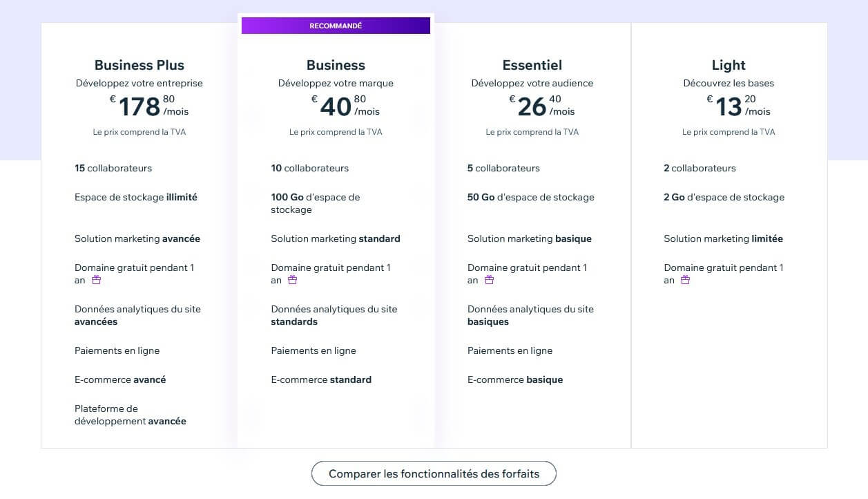Choose the Light plan heading

click(x=729, y=65)
